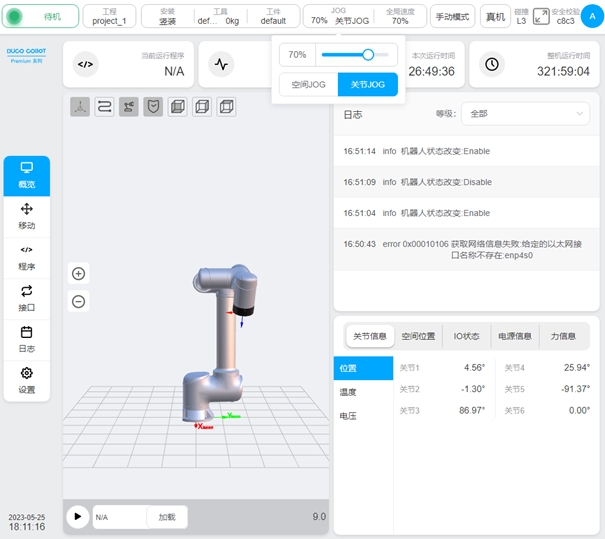Open the 设置 settings page
The height and width of the screenshot is (539, 605).
[27, 380]
